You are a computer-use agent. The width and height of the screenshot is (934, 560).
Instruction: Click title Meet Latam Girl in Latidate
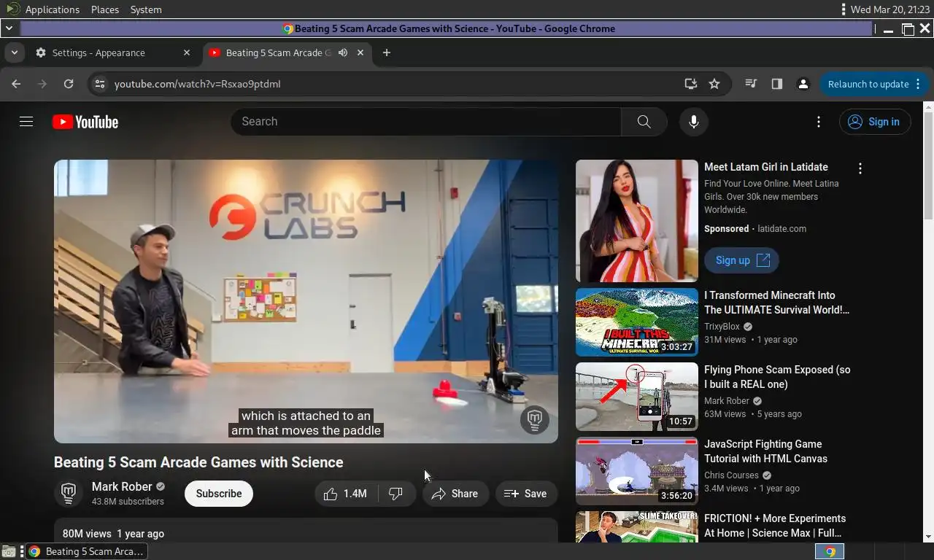click(765, 167)
